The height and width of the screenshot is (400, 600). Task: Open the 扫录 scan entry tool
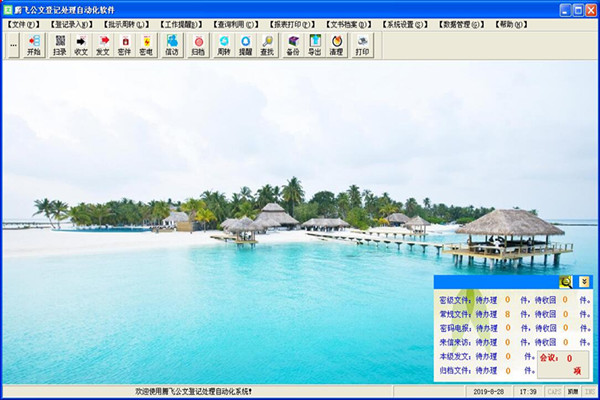point(60,45)
